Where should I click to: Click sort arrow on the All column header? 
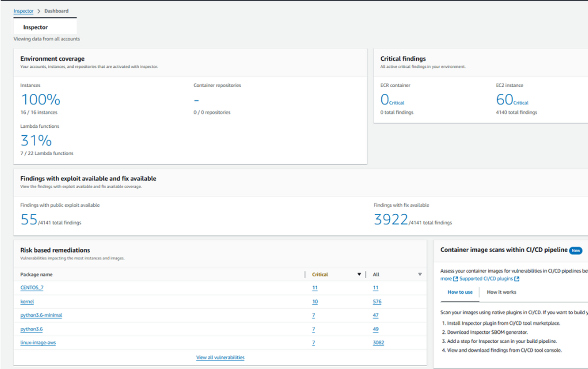click(x=420, y=274)
